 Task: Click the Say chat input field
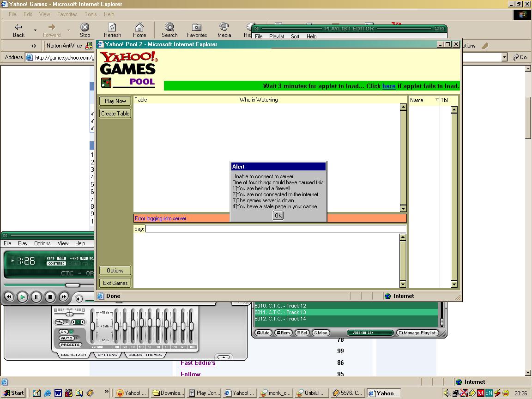[276, 229]
